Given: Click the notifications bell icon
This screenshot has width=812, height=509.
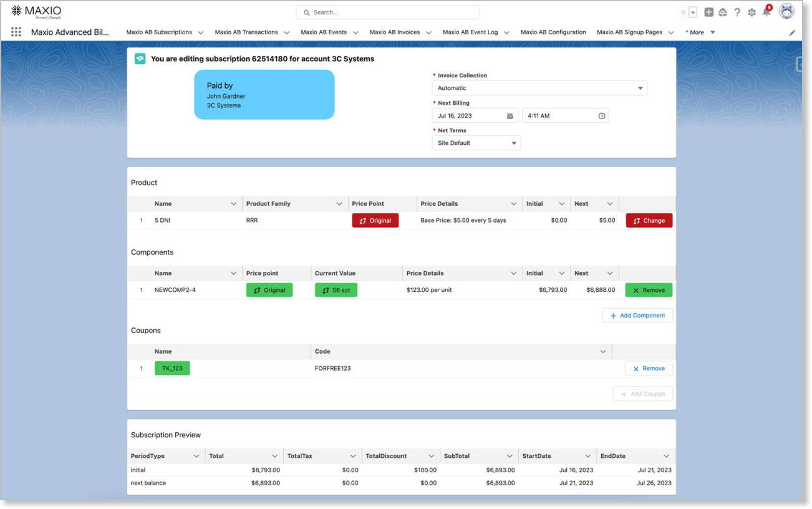Looking at the screenshot, I should pos(766,12).
